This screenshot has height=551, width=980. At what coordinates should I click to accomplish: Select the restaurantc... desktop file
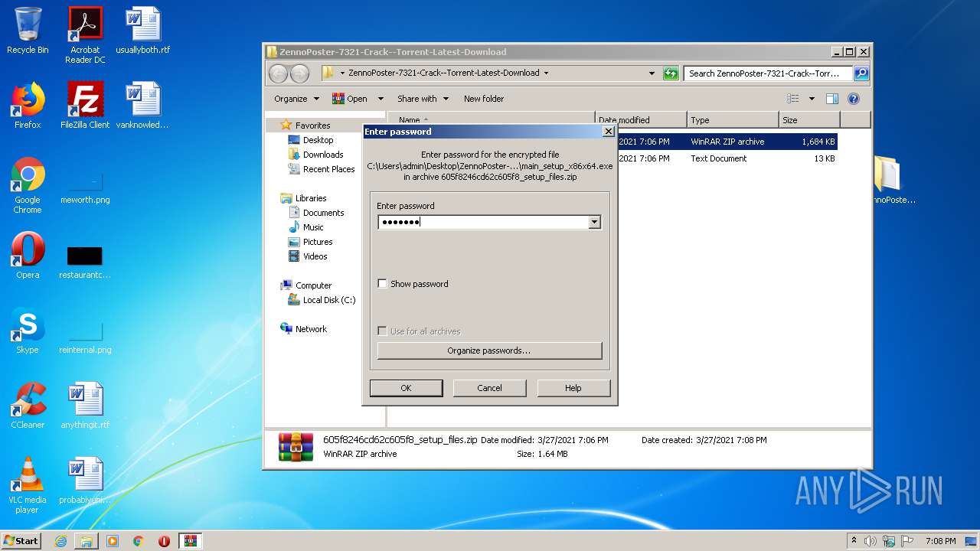click(85, 262)
